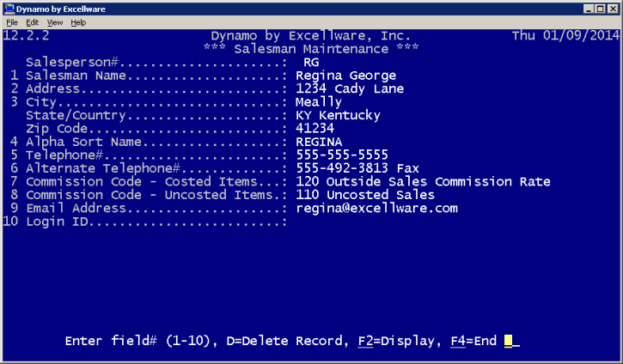Click the address value 1234 Cady Lane
Image resolution: width=623 pixels, height=364 pixels.
click(350, 88)
